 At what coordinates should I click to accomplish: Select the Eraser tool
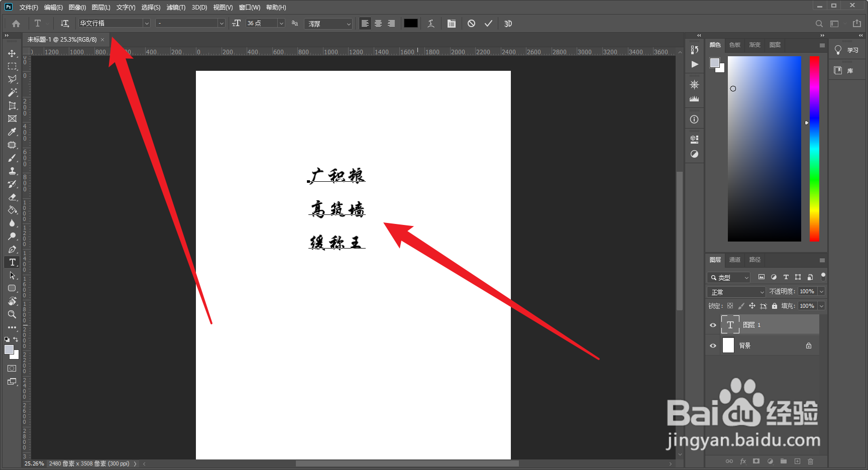pyautogui.click(x=12, y=197)
